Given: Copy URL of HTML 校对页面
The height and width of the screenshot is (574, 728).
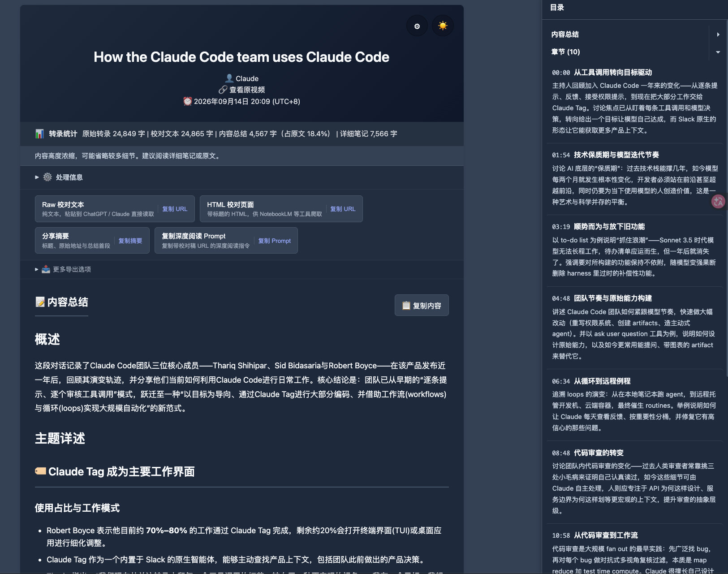Looking at the screenshot, I should click(x=343, y=209).
